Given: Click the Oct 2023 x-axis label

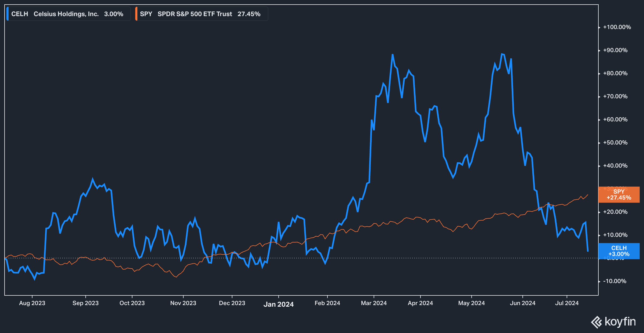Looking at the screenshot, I should (x=132, y=303).
